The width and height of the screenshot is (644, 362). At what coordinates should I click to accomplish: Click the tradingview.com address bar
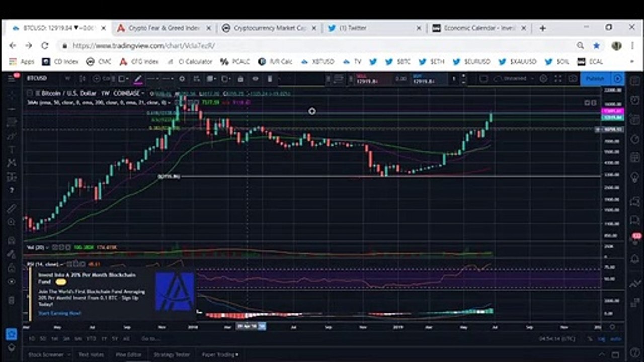[317, 45]
